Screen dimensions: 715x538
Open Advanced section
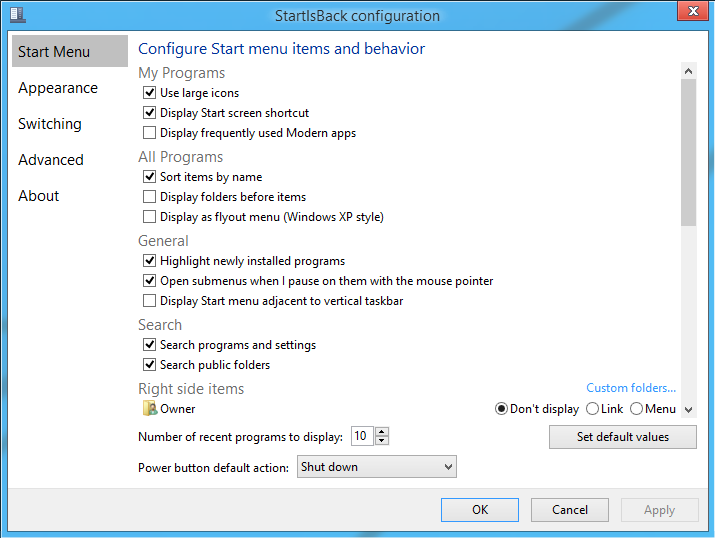(51, 160)
